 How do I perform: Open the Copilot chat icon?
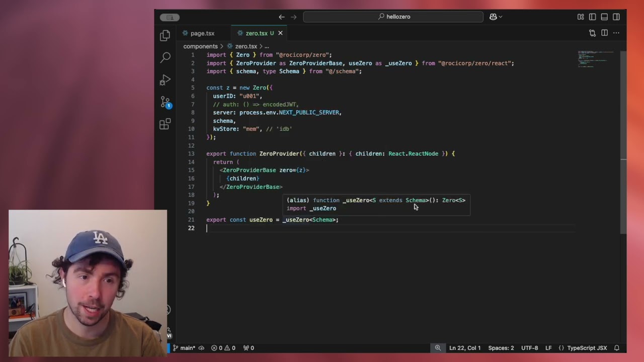pyautogui.click(x=493, y=17)
